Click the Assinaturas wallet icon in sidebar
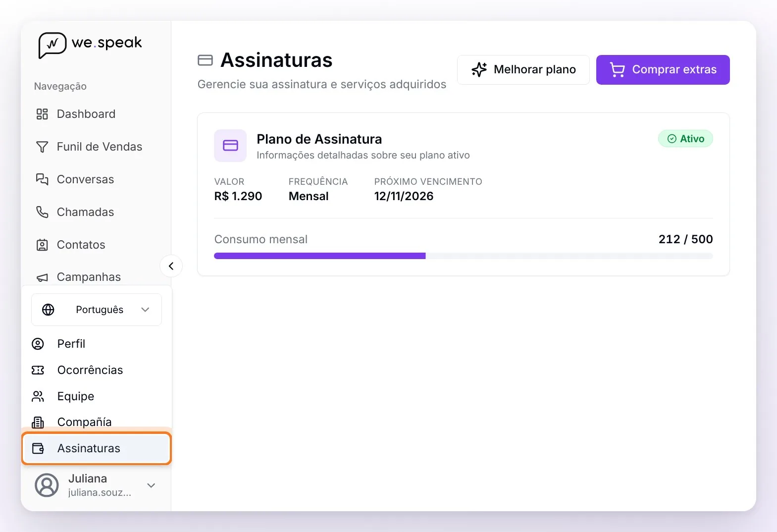The image size is (777, 532). 38,448
